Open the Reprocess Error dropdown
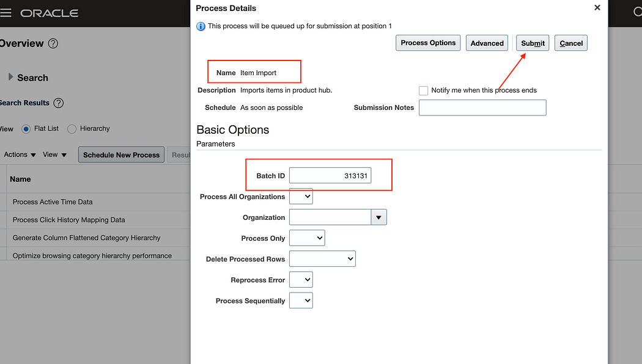Image resolution: width=642 pixels, height=364 pixels. tap(301, 280)
